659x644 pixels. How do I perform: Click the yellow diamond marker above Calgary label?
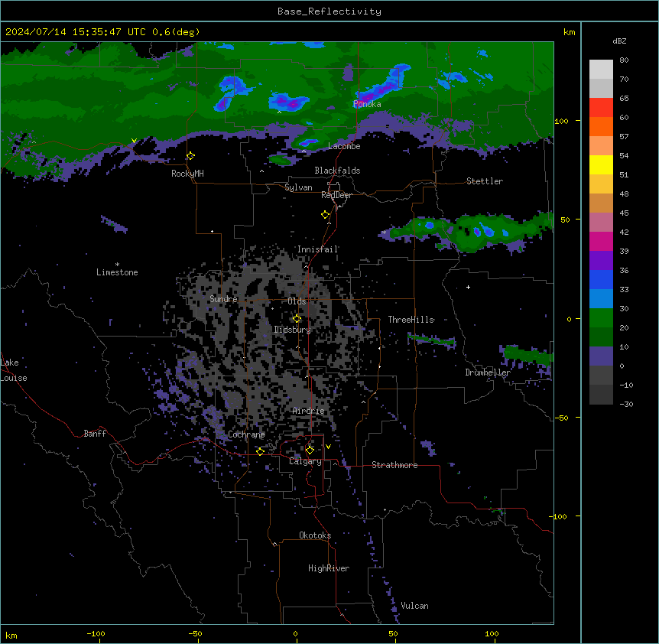(310, 450)
